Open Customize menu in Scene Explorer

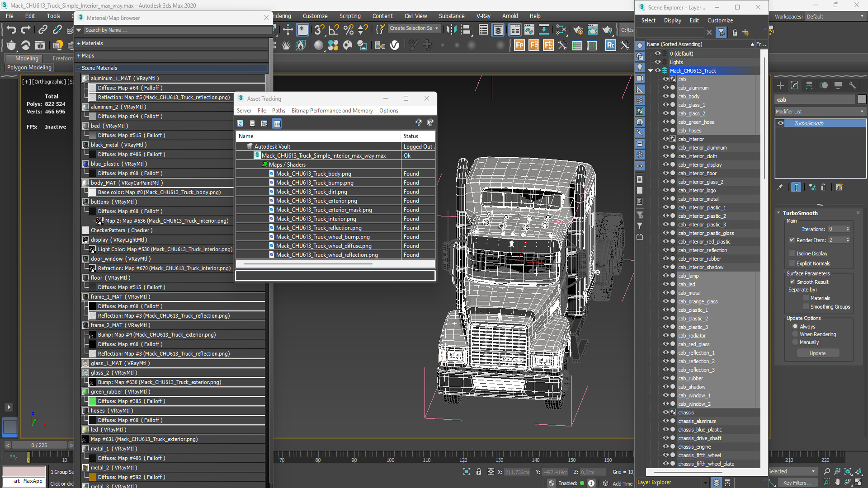pyautogui.click(x=720, y=20)
